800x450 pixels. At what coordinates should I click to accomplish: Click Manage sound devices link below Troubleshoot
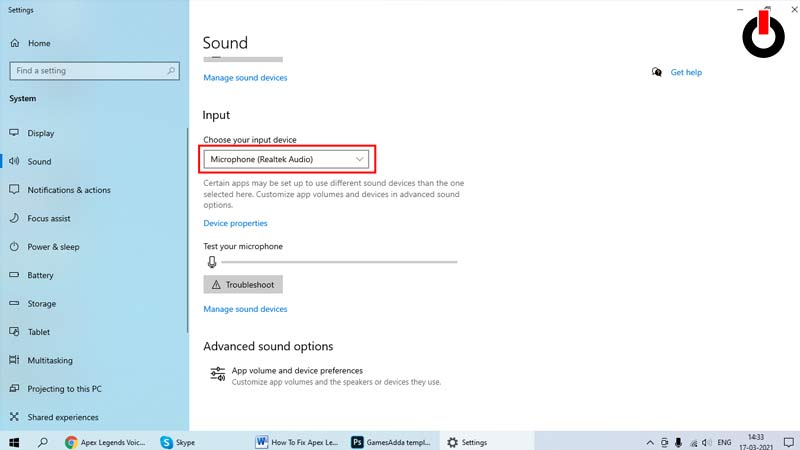click(245, 309)
